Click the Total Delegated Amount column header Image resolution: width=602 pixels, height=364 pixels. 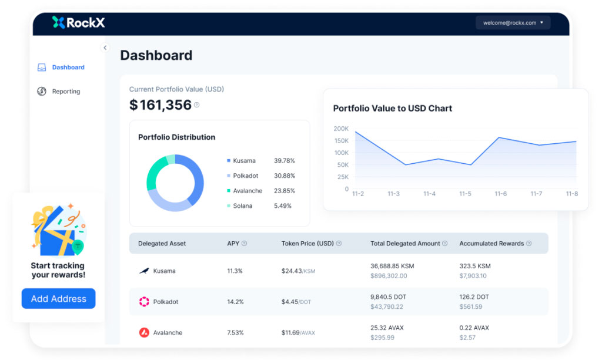click(x=405, y=244)
